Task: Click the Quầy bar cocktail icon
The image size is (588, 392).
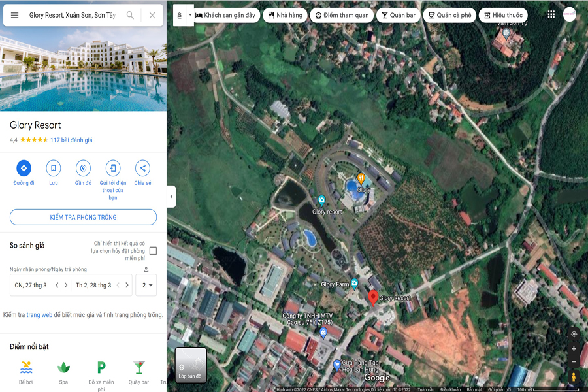Action: coord(139,368)
